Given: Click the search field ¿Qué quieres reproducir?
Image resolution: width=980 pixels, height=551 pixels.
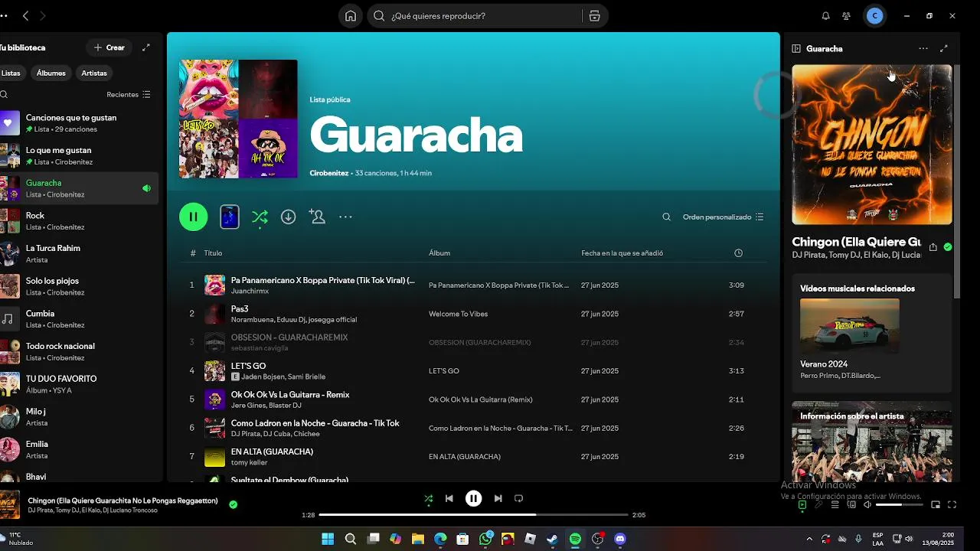Looking at the screenshot, I should tap(476, 16).
